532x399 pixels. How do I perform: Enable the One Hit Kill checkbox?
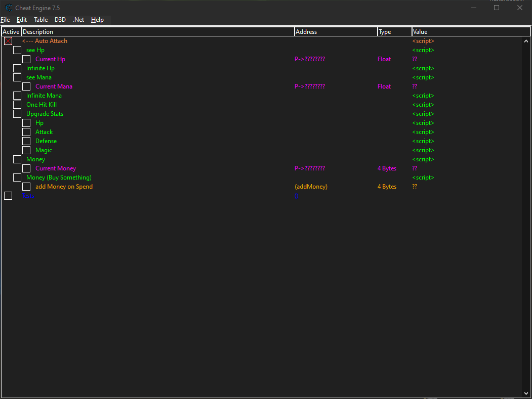(x=17, y=105)
